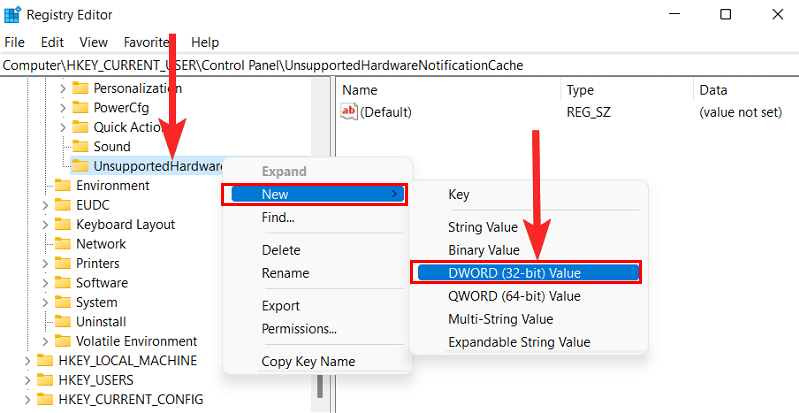This screenshot has height=413, width=799.
Task: Click the HKEY_USERS folder icon
Action: click(x=45, y=380)
